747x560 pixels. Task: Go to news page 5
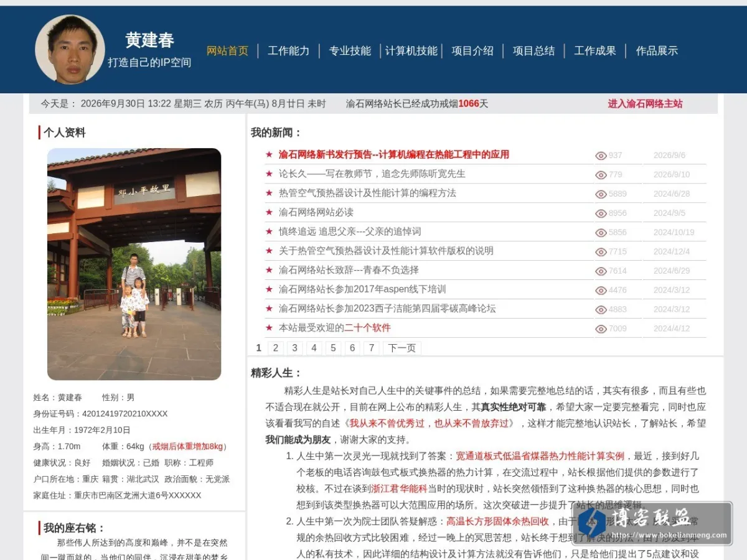(334, 348)
